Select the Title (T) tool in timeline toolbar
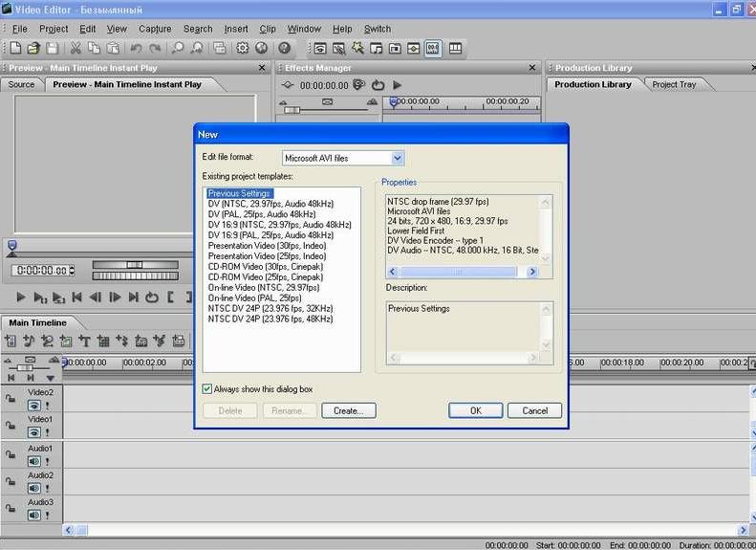 tap(84, 341)
